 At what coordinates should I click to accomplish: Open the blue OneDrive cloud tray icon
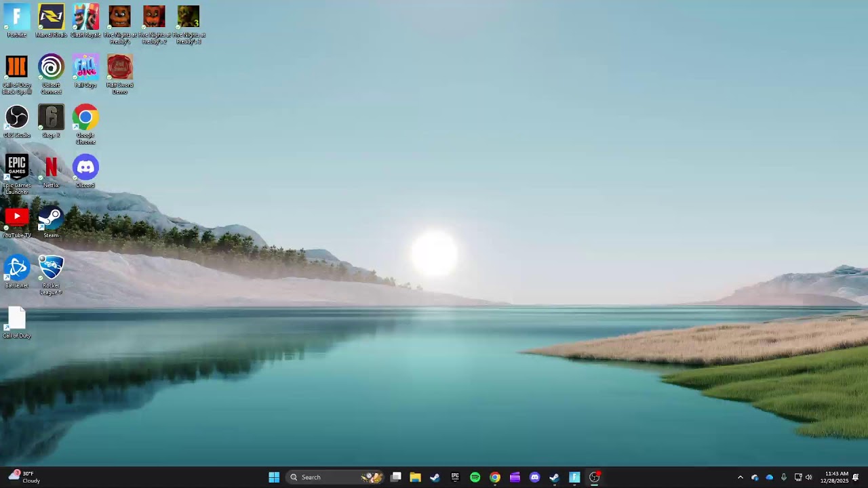tap(769, 477)
